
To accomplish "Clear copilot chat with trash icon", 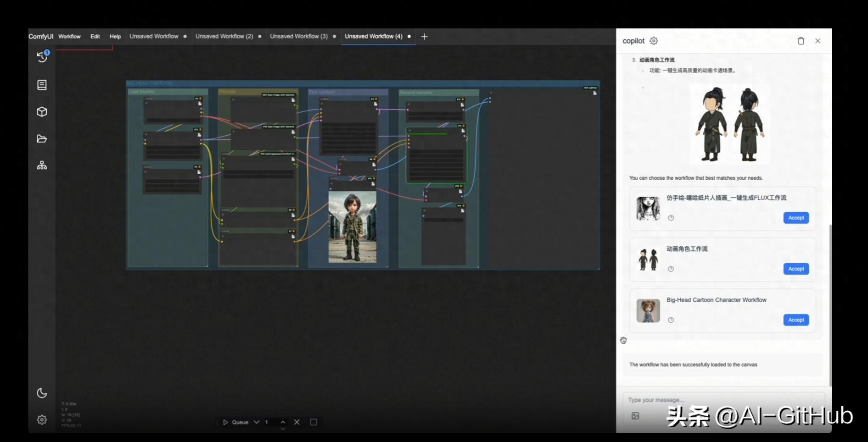I will [801, 41].
